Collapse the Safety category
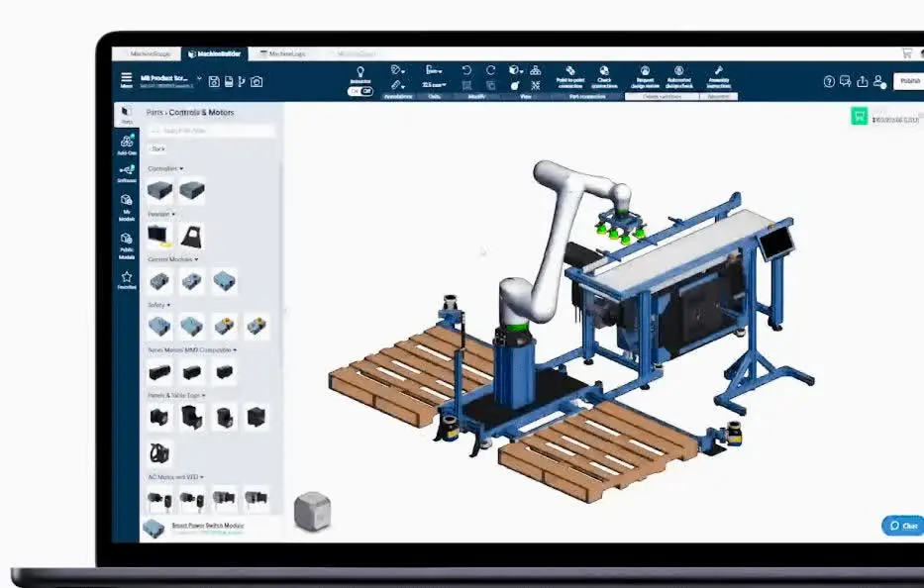924x588 pixels. point(158,305)
